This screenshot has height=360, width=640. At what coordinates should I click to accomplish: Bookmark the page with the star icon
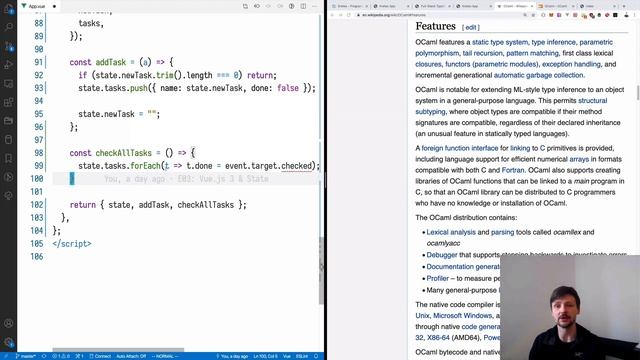coord(533,15)
